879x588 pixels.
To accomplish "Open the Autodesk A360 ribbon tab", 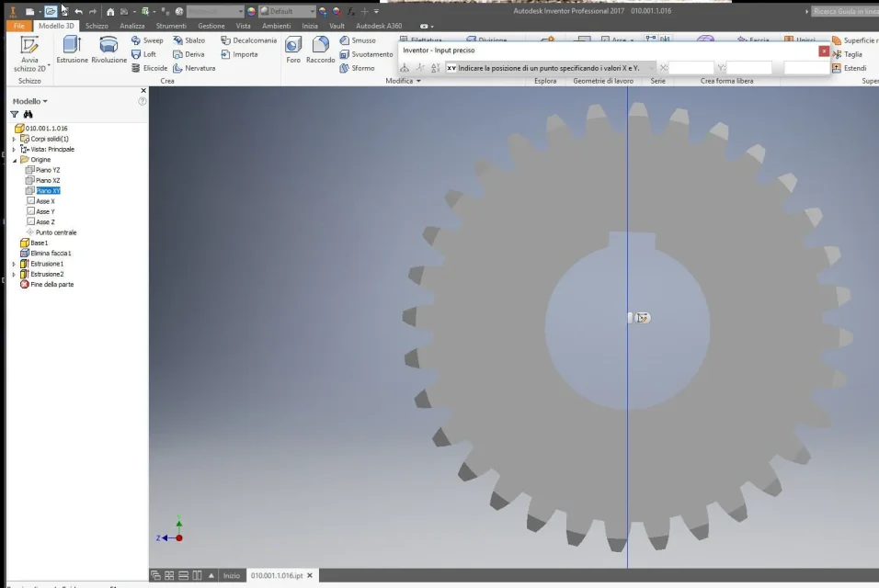I will [x=379, y=26].
